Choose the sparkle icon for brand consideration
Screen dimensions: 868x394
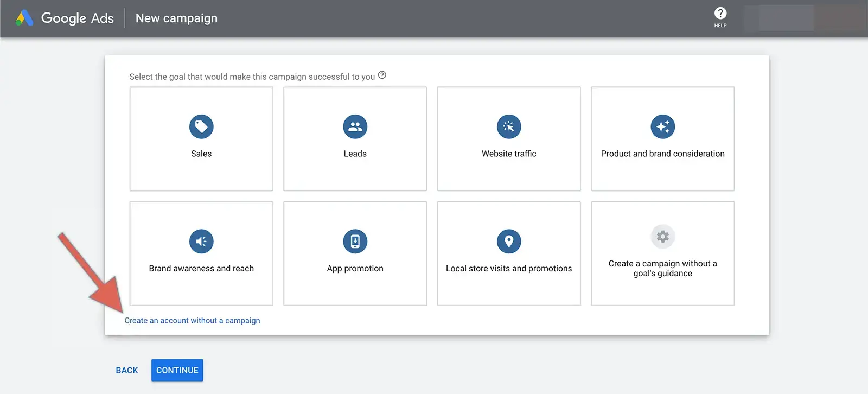(662, 126)
